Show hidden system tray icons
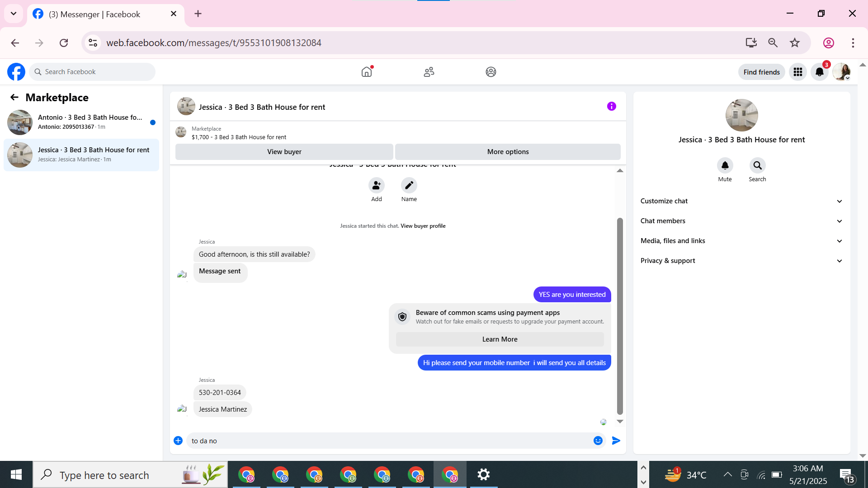Image resolution: width=868 pixels, height=488 pixels. 727,474
